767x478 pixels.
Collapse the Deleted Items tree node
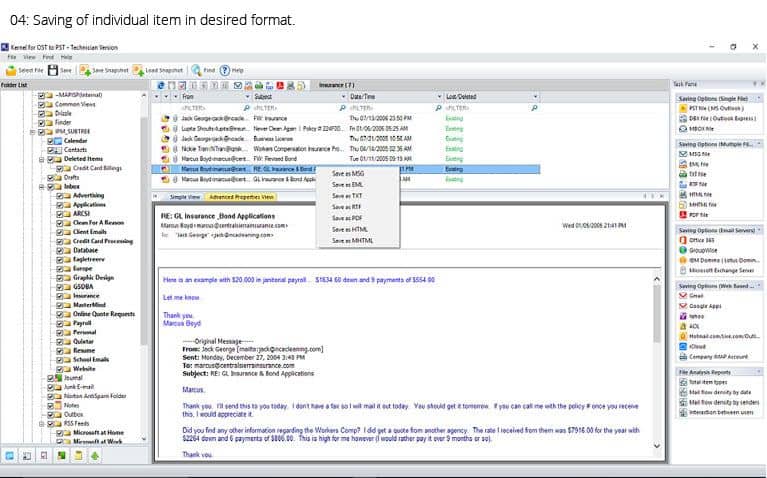[42, 159]
